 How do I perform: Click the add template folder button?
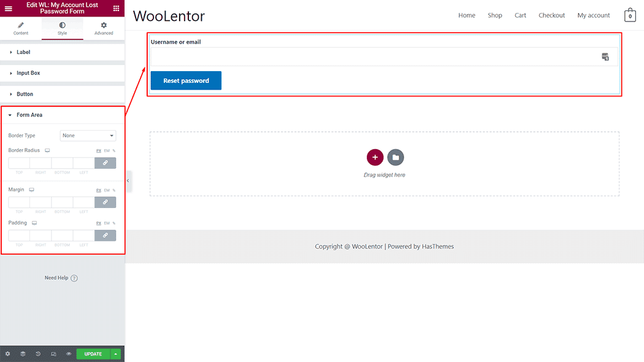396,157
